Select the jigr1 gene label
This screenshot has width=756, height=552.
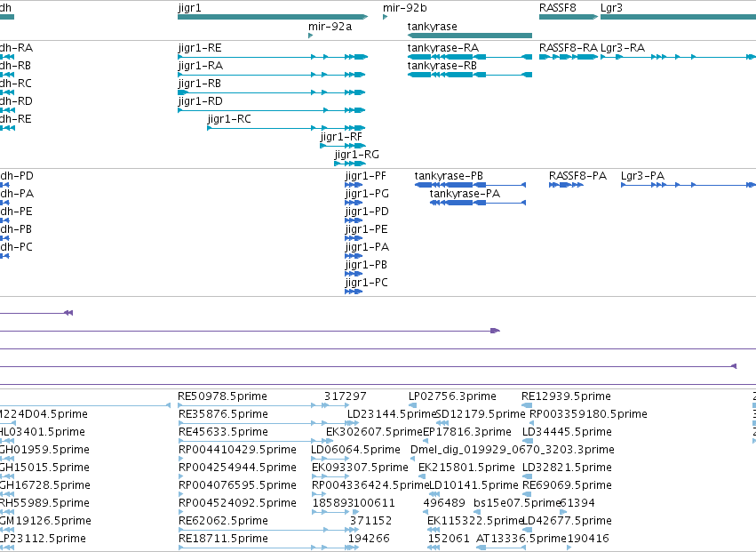189,8
